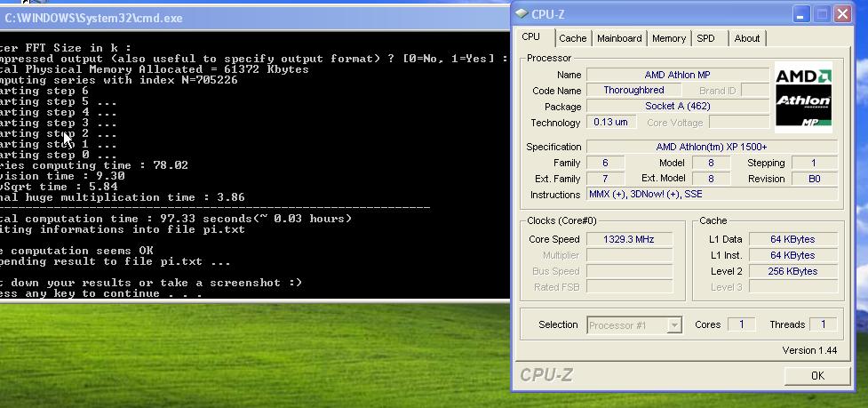Click the InvSqrt time 5.84 line
Image resolution: width=868 pixels, height=408 pixels.
click(x=59, y=187)
